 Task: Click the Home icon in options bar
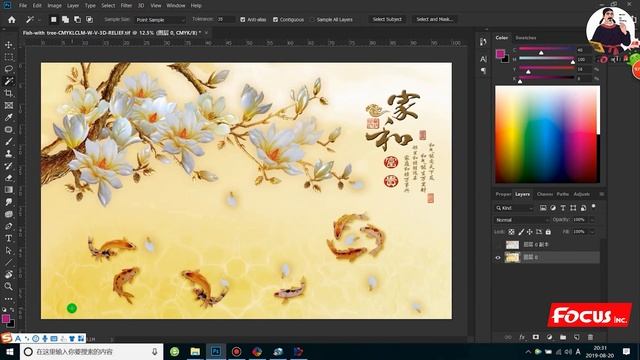[x=11, y=20]
